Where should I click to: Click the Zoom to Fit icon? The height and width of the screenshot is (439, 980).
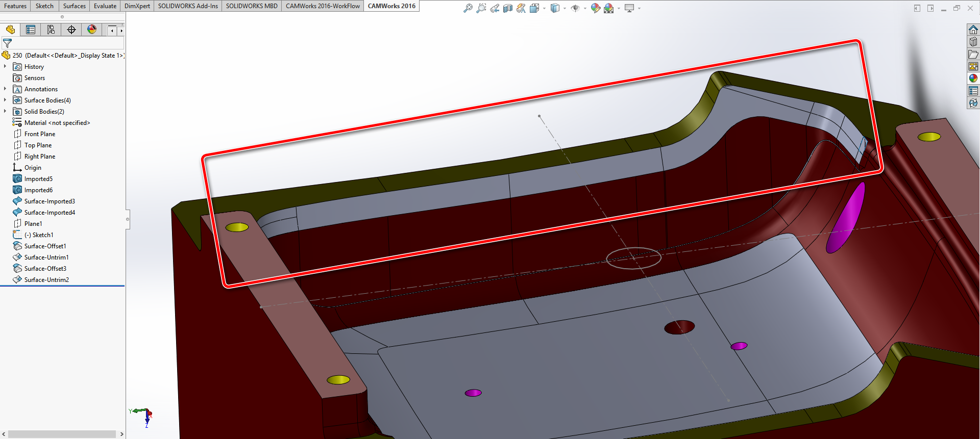click(468, 8)
